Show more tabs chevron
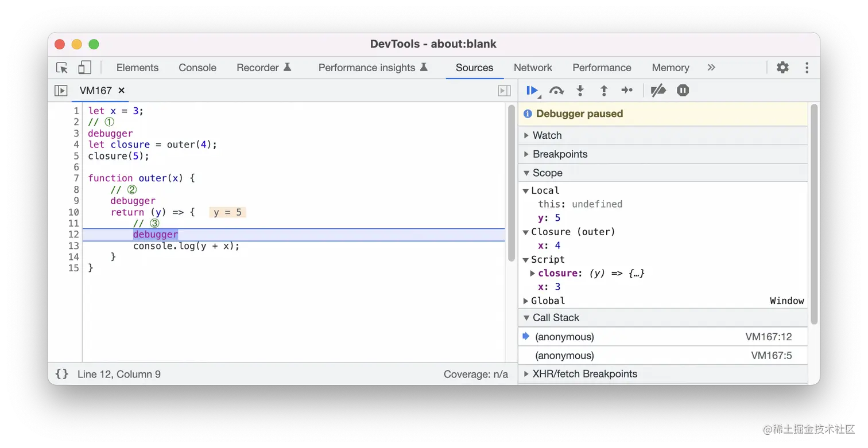Viewport: 868px width, 448px height. click(x=711, y=67)
